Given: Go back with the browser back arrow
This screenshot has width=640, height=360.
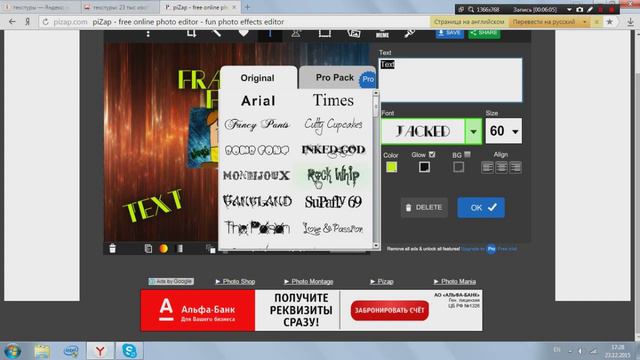Looking at the screenshot, I should click(12, 22).
